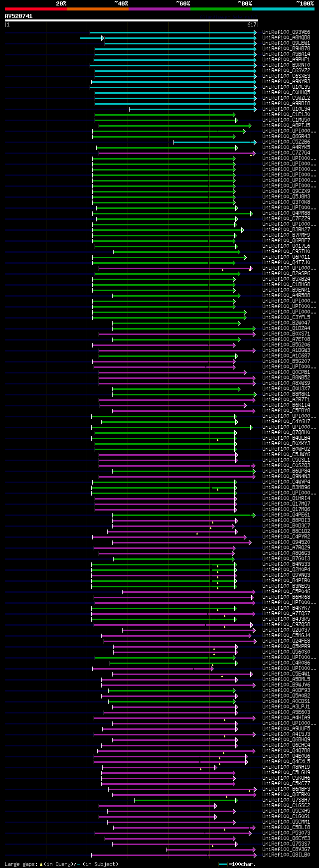This screenshot has height=868, width=319.
Task: Open hit UniRef100_B9HB78
Action: 286,49
